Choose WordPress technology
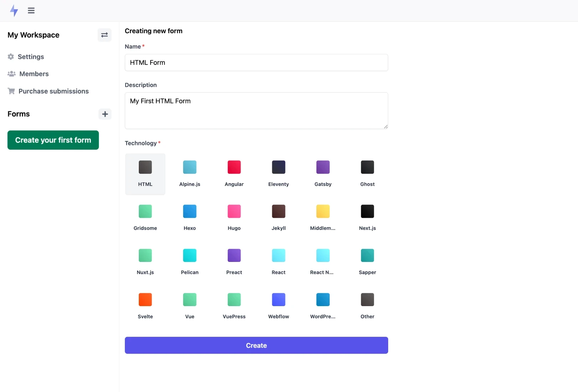This screenshot has height=392, width=578. tap(323, 306)
